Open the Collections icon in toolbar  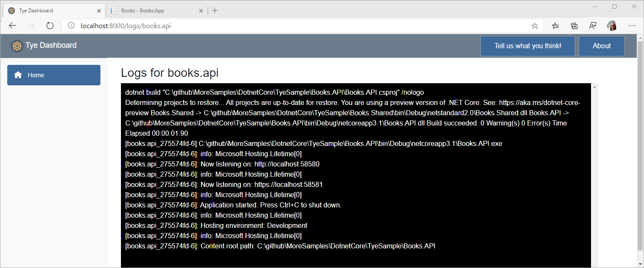[x=574, y=26]
